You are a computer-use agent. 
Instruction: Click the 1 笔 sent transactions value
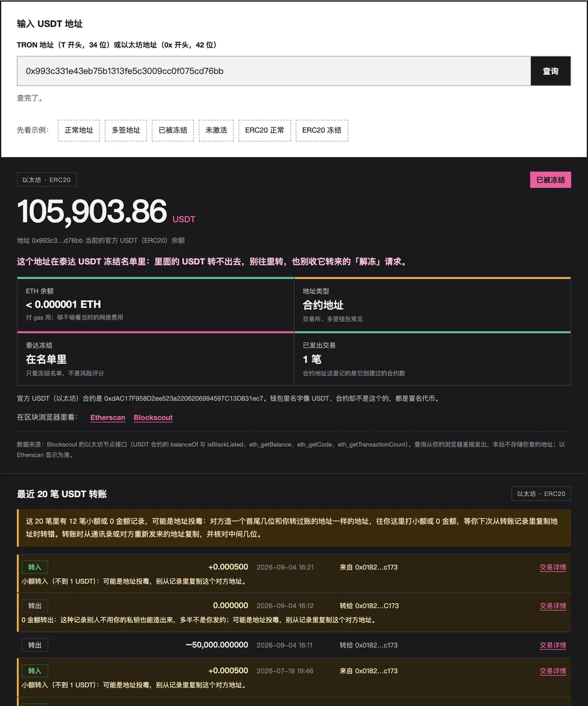click(312, 359)
